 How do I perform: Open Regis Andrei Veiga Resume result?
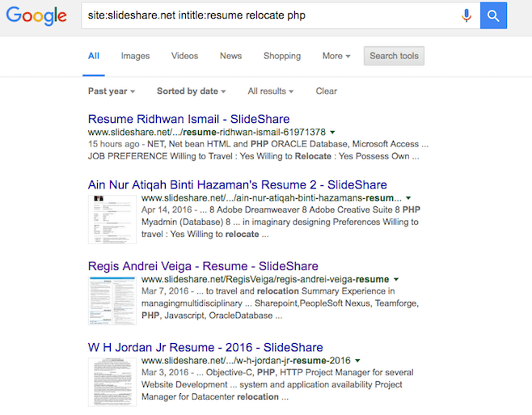pyautogui.click(x=203, y=266)
